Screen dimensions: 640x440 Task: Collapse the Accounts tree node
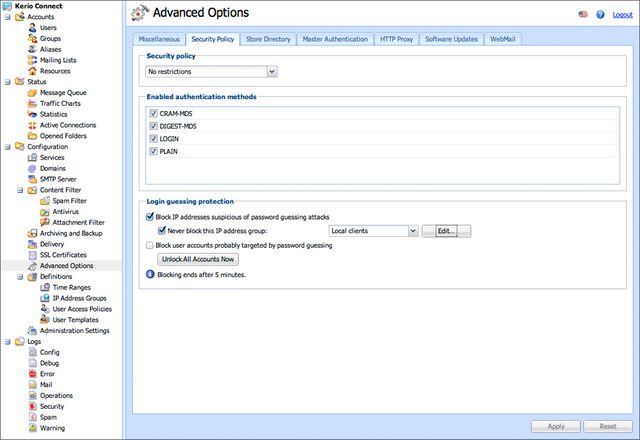click(8, 17)
